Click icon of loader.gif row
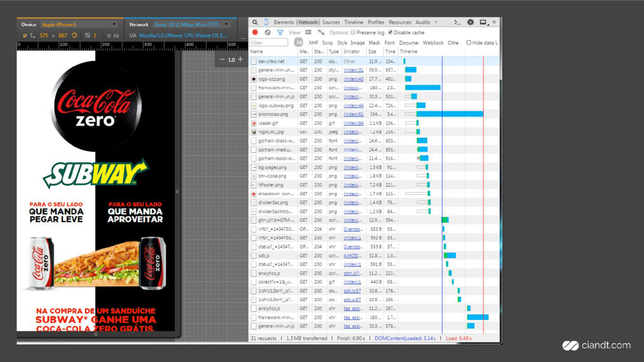This screenshot has width=644, height=362. [254, 123]
